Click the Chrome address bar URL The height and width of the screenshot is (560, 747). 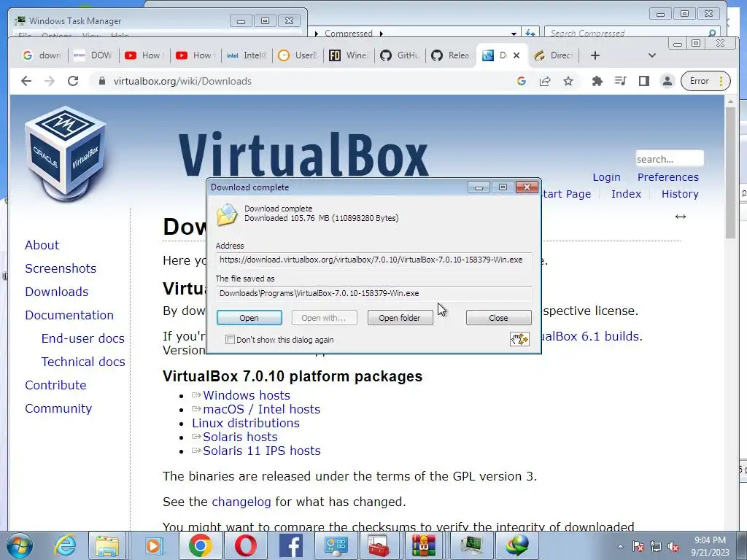coord(182,81)
